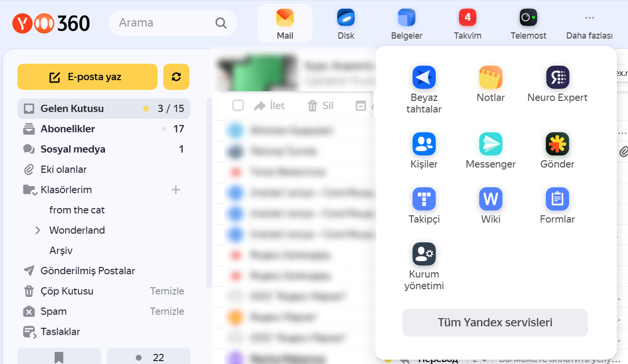
Task: Open Takvim calendar from top bar
Action: click(x=467, y=24)
